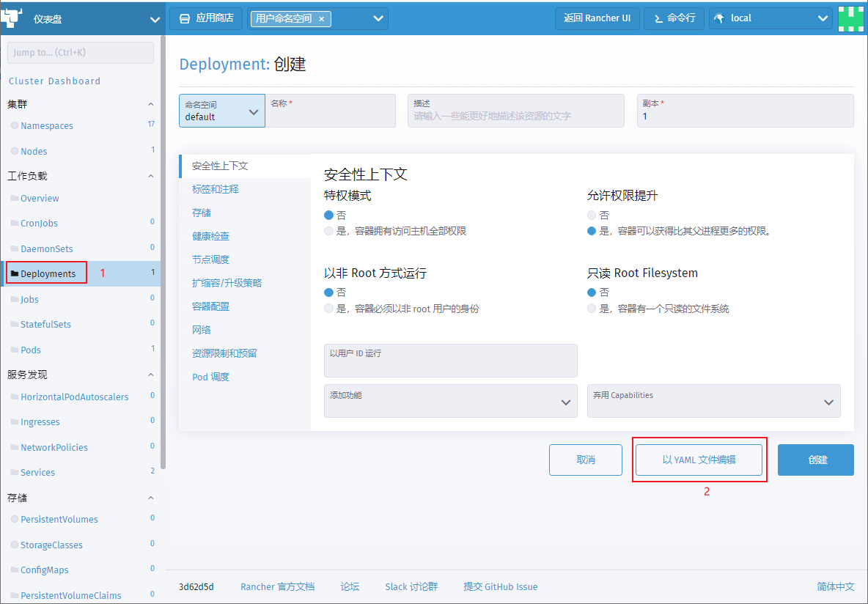Screen dimensions: 868x604
Task: Switch to 网络 tab
Action: (x=202, y=329)
